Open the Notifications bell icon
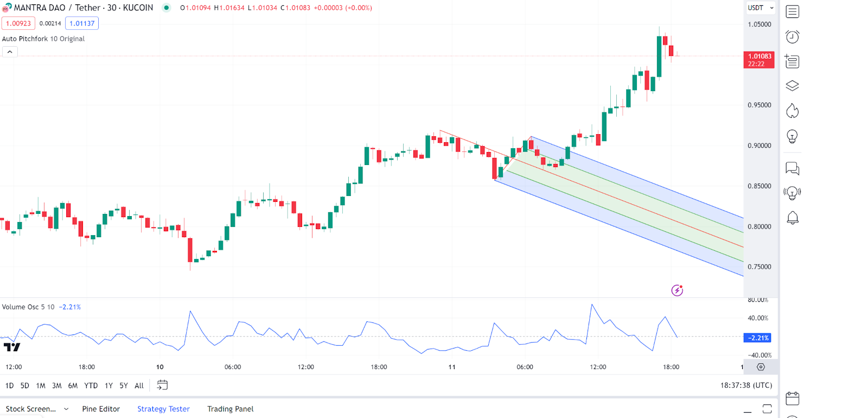Image resolution: width=868 pixels, height=418 pixels. pyautogui.click(x=792, y=218)
